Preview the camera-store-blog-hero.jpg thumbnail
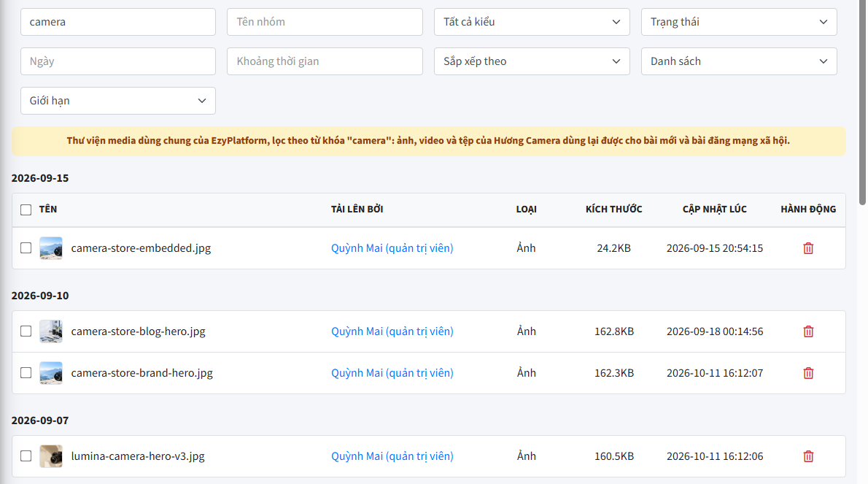The width and height of the screenshot is (868, 484). (51, 331)
